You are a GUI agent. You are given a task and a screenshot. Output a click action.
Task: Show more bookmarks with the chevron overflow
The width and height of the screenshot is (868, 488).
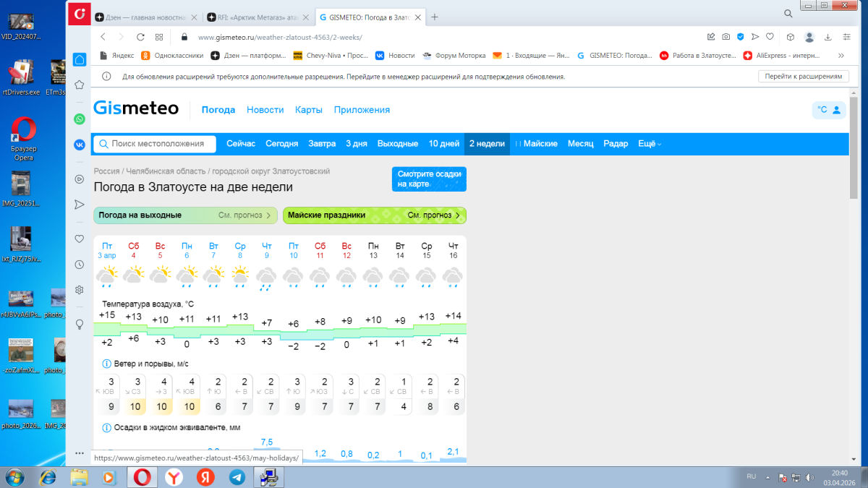841,55
